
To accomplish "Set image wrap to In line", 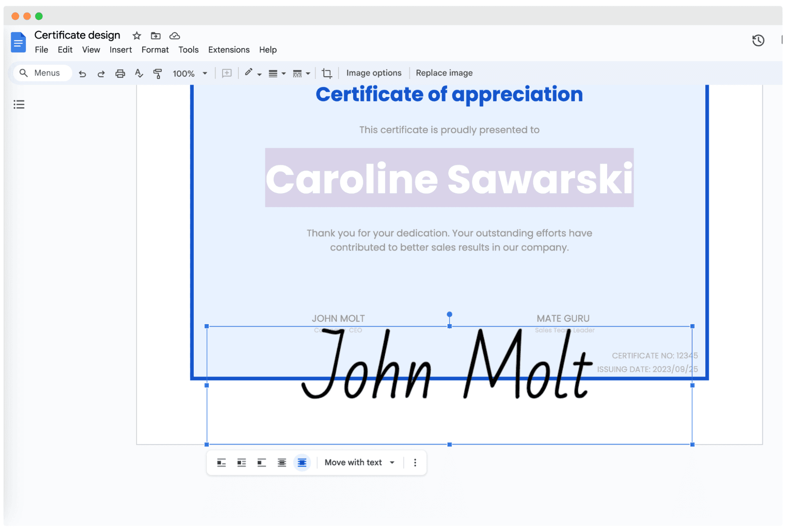I will [x=221, y=462].
